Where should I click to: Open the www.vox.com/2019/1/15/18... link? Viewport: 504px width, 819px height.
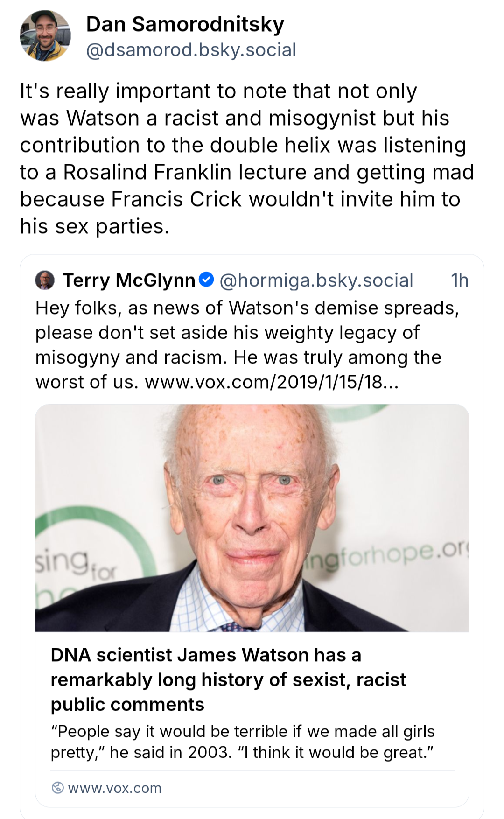click(x=272, y=382)
